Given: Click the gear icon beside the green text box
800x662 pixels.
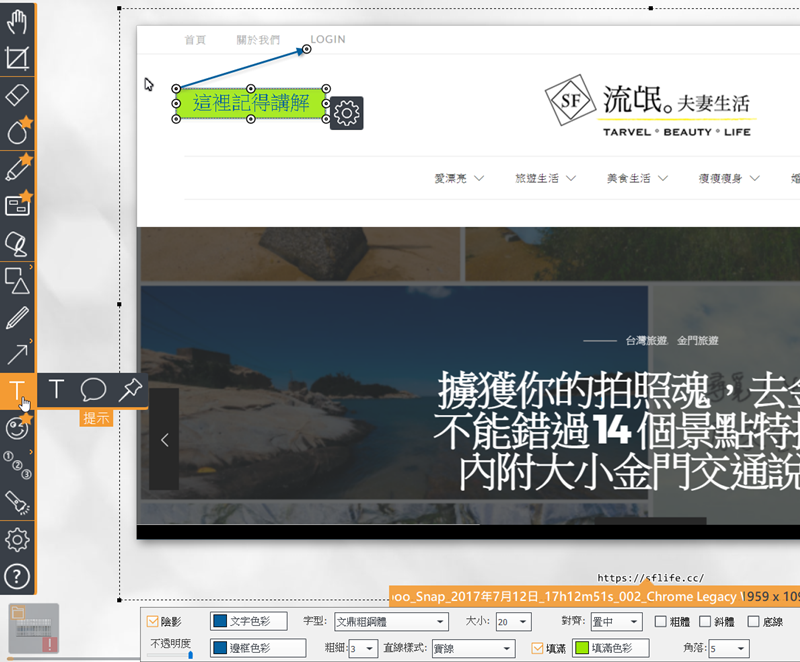Looking at the screenshot, I should tap(346, 113).
